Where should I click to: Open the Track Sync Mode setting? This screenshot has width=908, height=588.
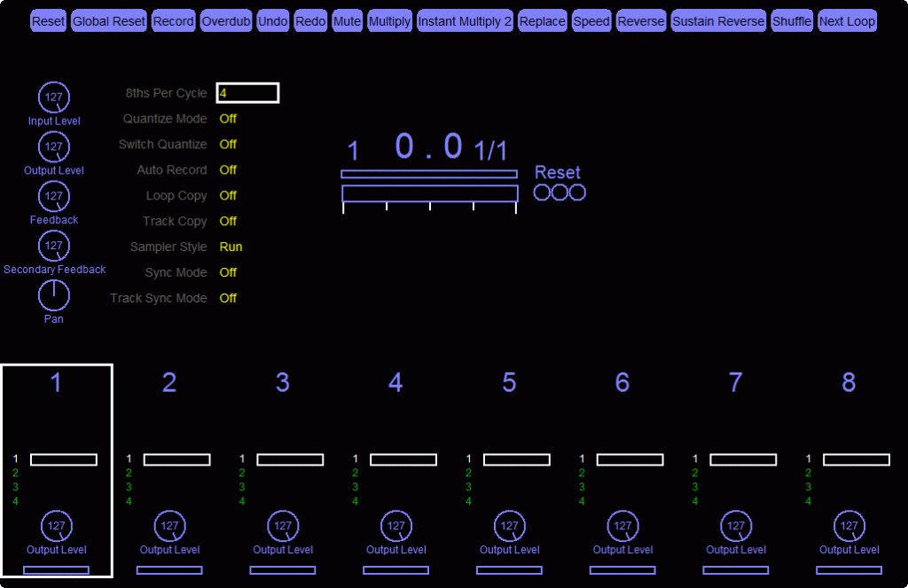(228, 299)
